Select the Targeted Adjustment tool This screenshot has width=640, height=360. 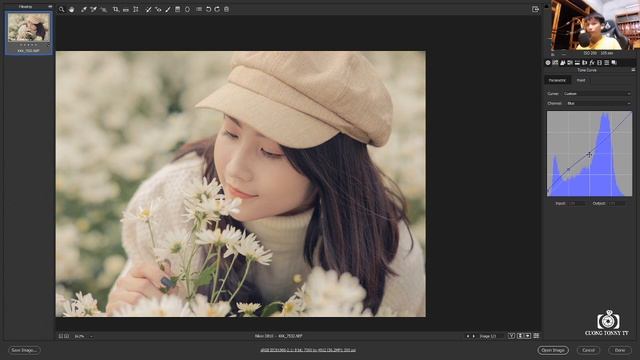(104, 9)
